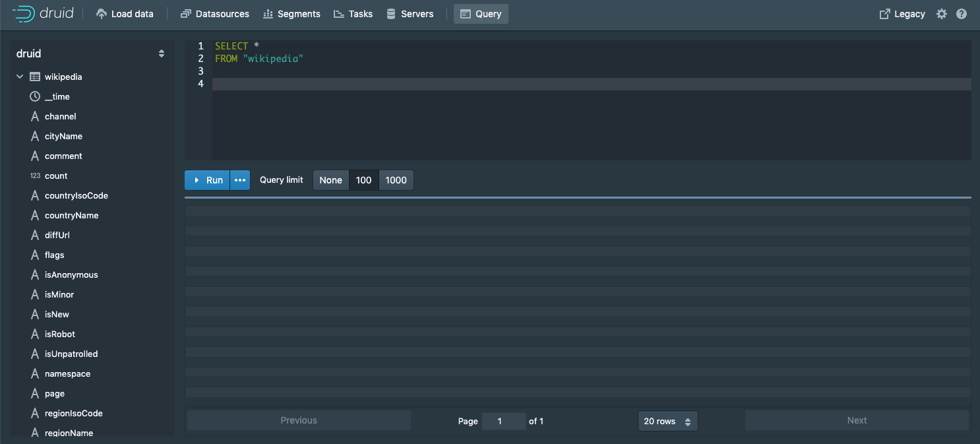Click the Druid logo
Image resolution: width=980 pixels, height=444 pixels.
pyautogui.click(x=43, y=14)
